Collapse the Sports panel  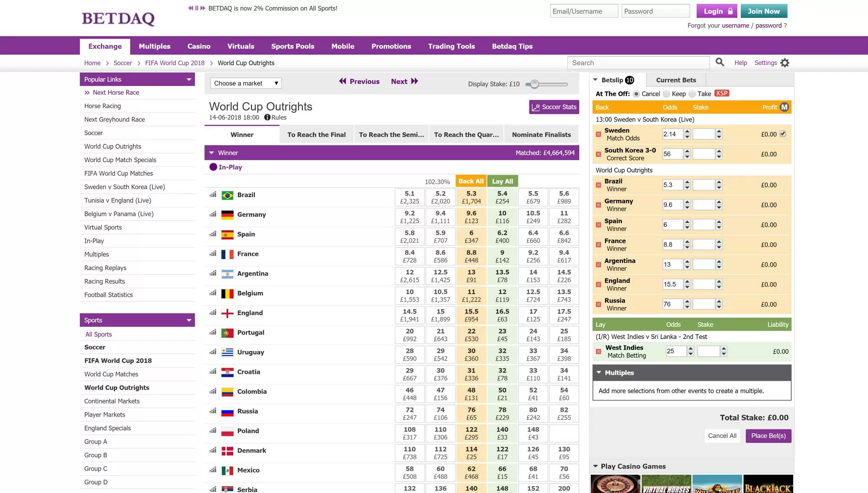[189, 320]
